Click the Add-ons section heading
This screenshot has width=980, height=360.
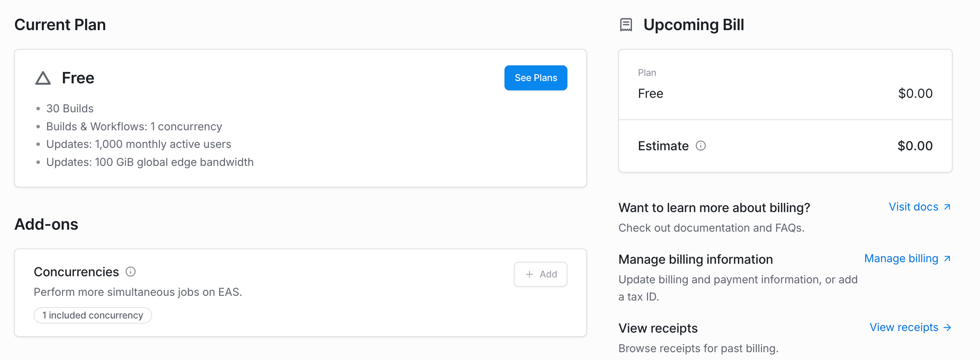pyautogui.click(x=46, y=224)
